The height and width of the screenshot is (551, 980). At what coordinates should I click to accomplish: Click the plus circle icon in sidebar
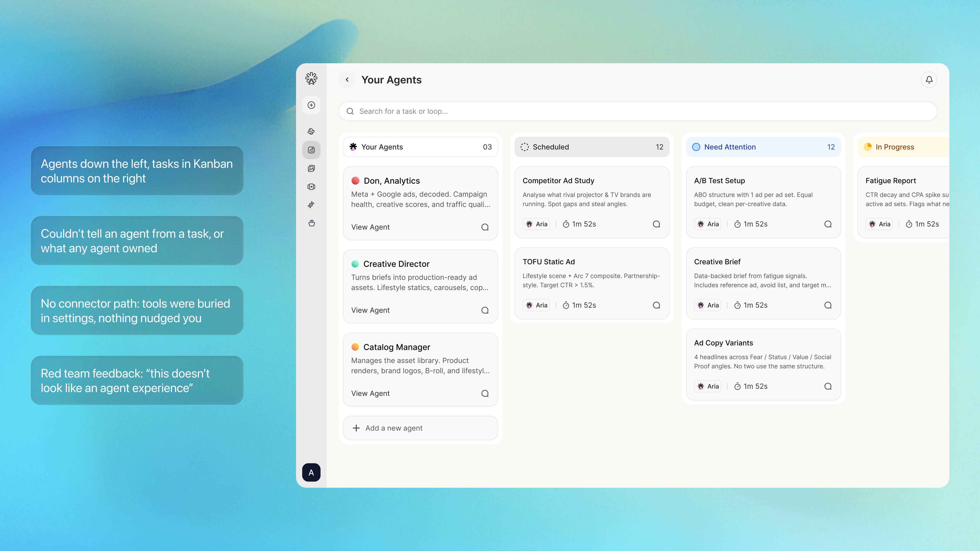point(311,105)
